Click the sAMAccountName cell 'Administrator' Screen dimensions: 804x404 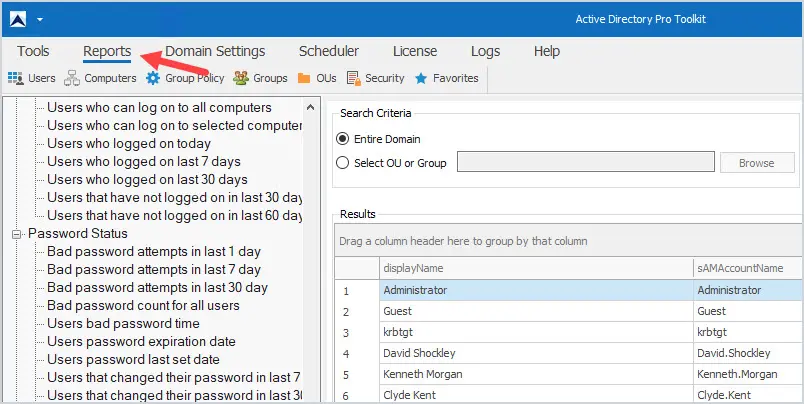748,290
